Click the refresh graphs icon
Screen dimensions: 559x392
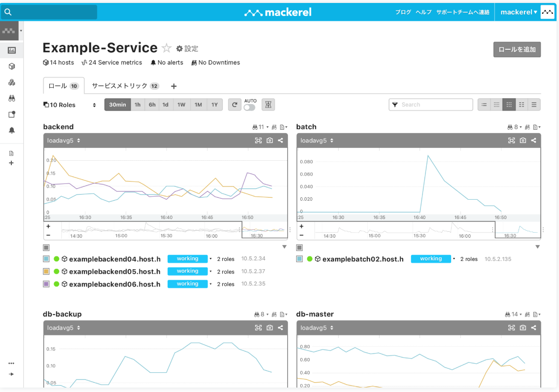[x=235, y=105]
